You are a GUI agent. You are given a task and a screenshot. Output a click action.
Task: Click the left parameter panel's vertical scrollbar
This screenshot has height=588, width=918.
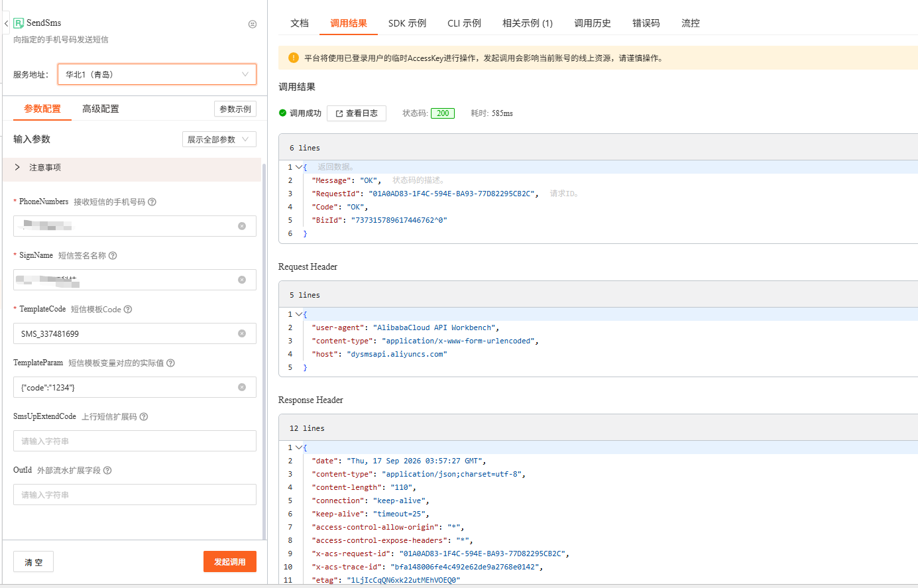coord(264,351)
